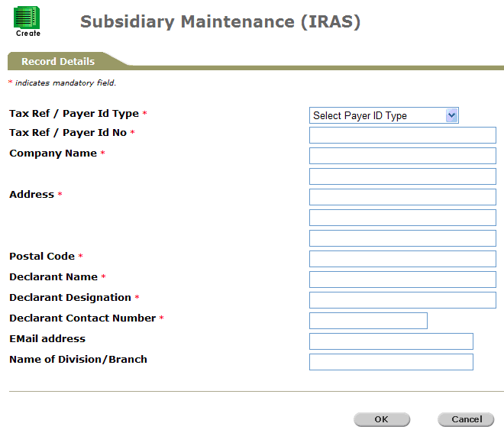The image size is (504, 433).
Task: Focus the Declarant Contact Number field
Action: click(x=368, y=321)
